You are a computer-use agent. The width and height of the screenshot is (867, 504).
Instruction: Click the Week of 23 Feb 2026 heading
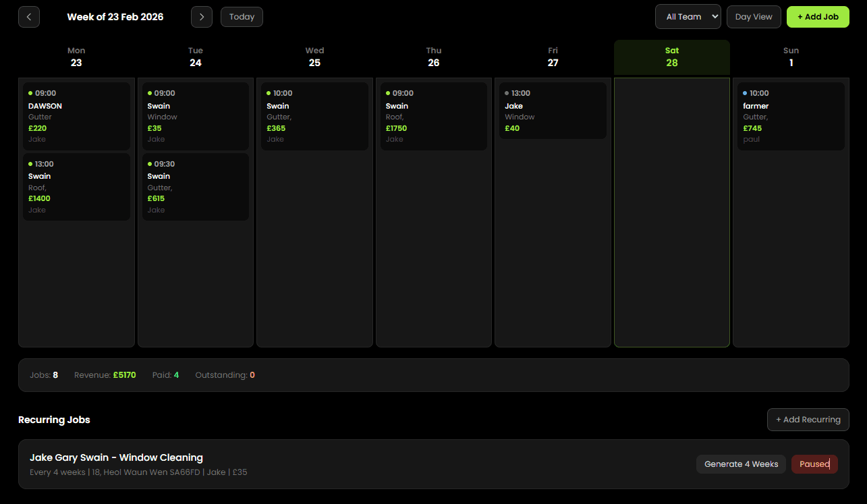tap(115, 17)
